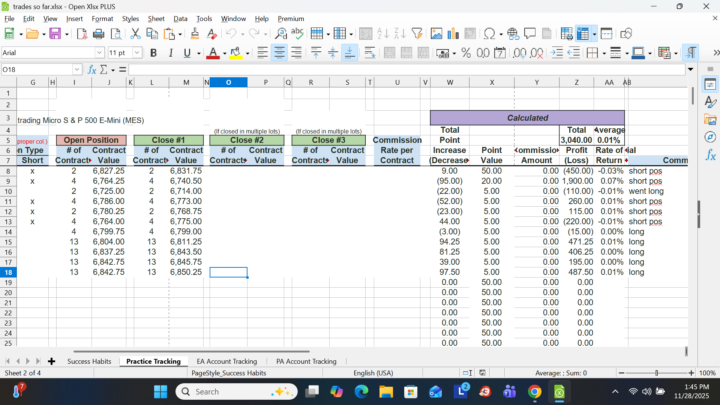This screenshot has width=720, height=405.
Task: Open the Format menu
Action: pyautogui.click(x=102, y=19)
